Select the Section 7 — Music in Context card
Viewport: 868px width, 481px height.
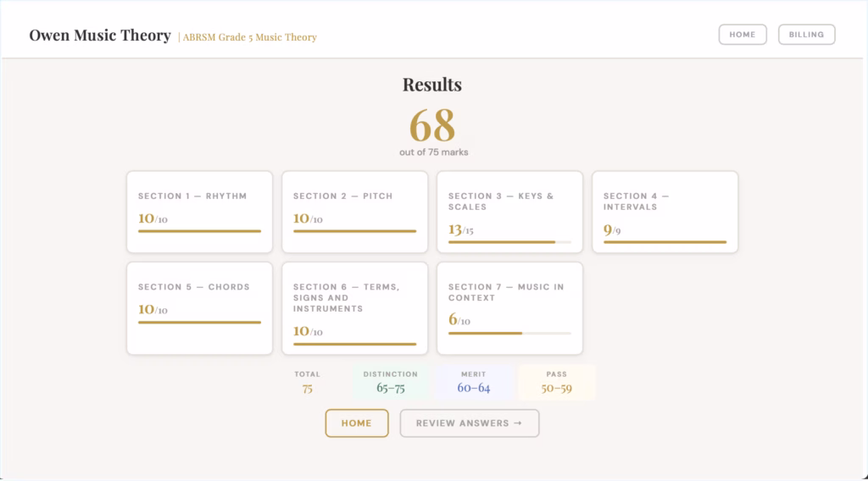click(509, 308)
